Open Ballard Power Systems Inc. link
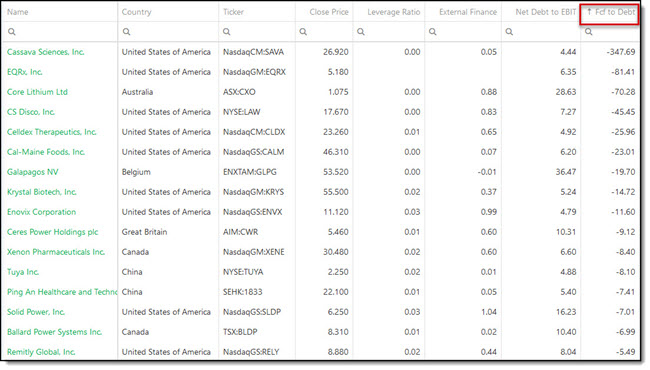 tap(54, 332)
